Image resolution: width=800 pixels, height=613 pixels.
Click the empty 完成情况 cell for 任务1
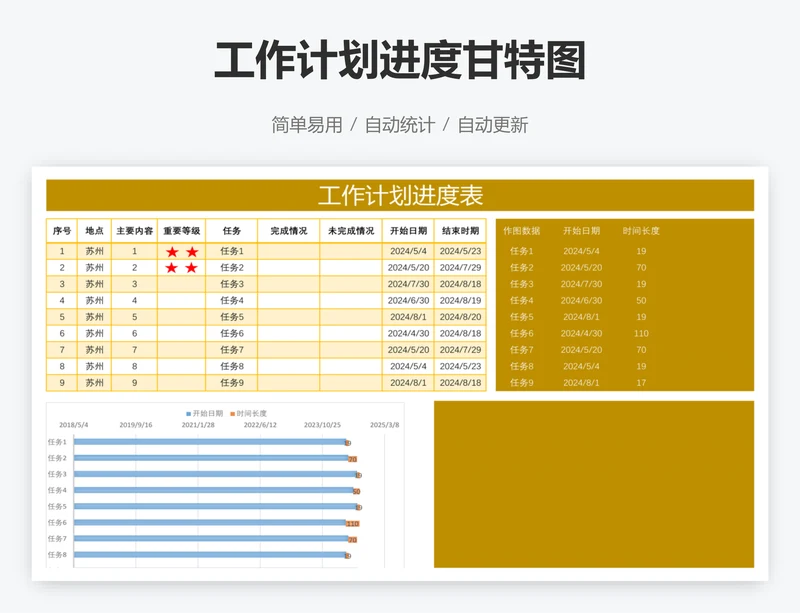[289, 251]
